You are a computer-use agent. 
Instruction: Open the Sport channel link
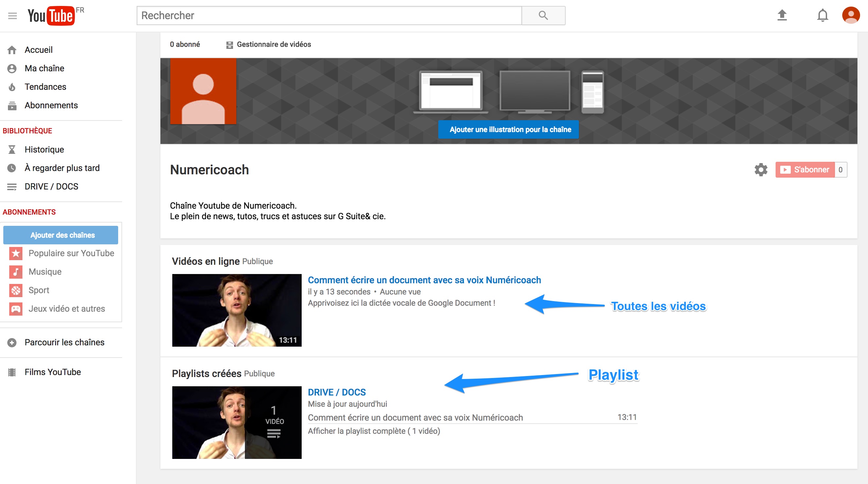click(x=39, y=291)
